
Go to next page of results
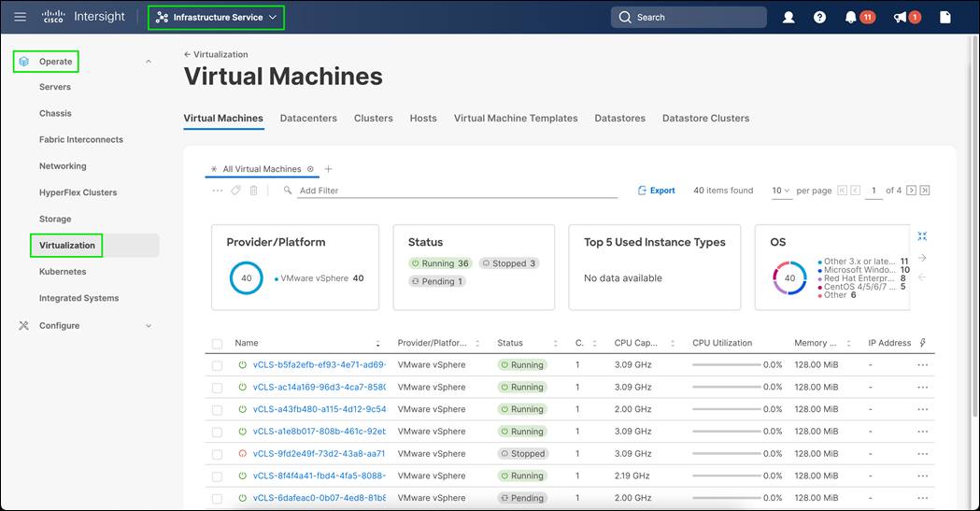click(x=911, y=191)
